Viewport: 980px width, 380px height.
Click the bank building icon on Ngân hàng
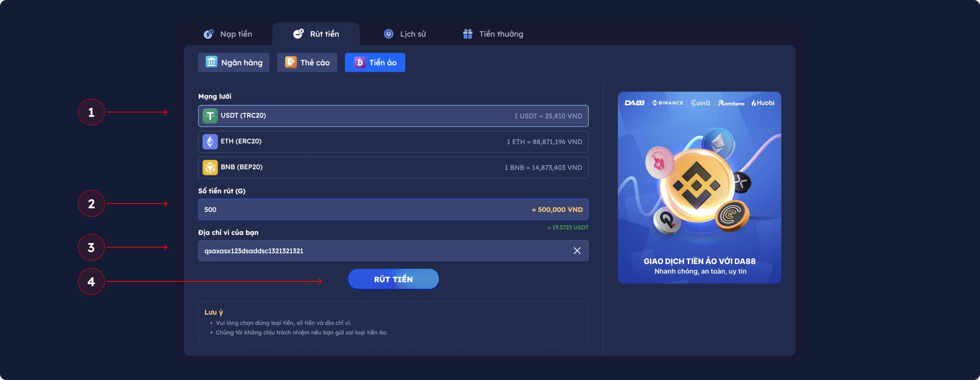[211, 62]
